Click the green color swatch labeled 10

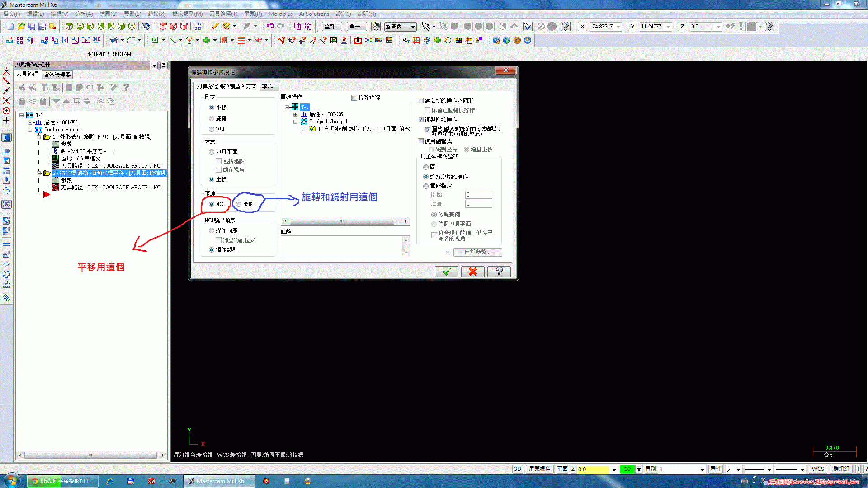click(x=627, y=469)
